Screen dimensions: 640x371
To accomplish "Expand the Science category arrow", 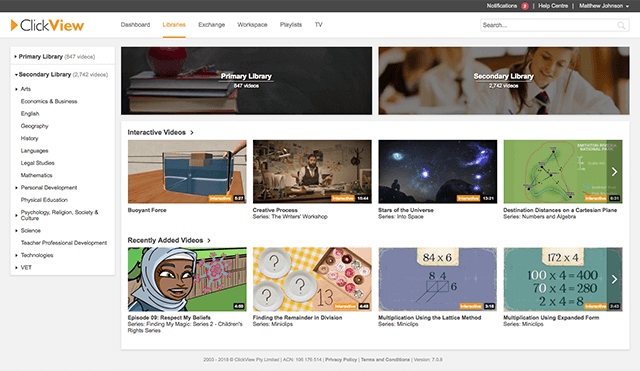I will [x=16, y=231].
